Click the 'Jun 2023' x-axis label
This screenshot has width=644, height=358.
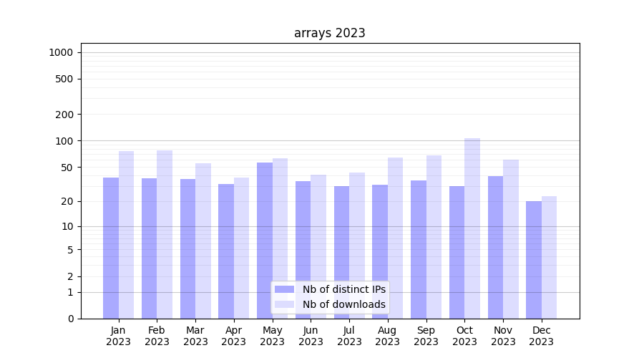click(311, 336)
